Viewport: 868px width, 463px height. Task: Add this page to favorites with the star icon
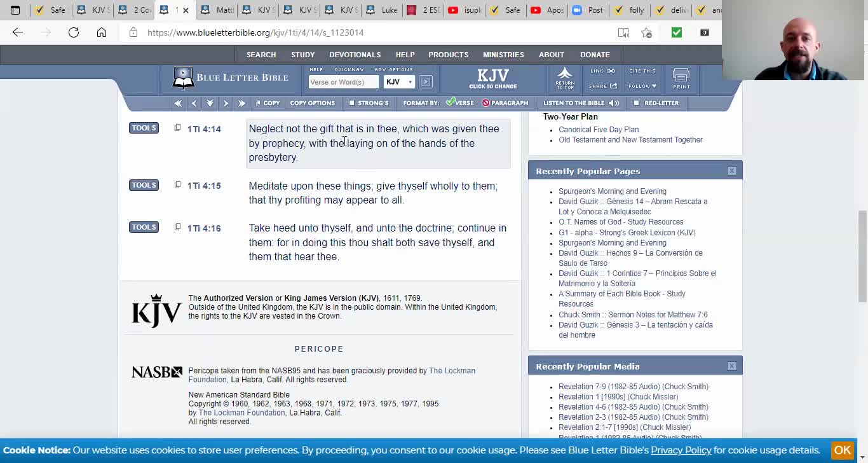coord(646,32)
